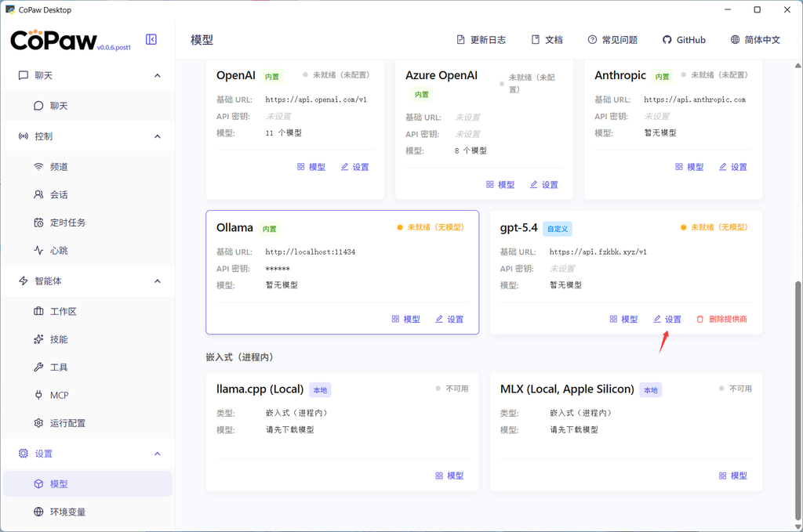Open the 会话 sessions page
Image resolution: width=803 pixels, height=532 pixels.
coord(88,195)
